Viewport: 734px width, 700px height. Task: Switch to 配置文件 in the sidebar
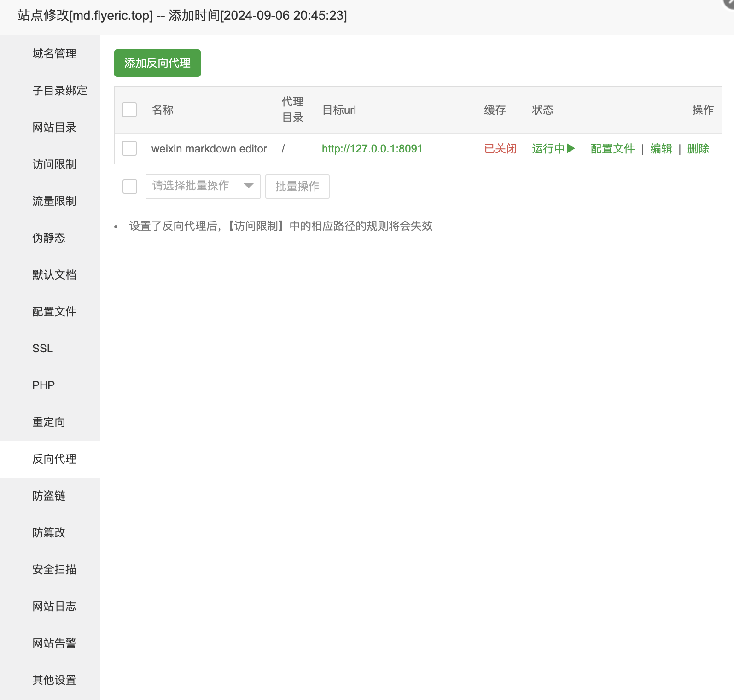tap(50, 312)
